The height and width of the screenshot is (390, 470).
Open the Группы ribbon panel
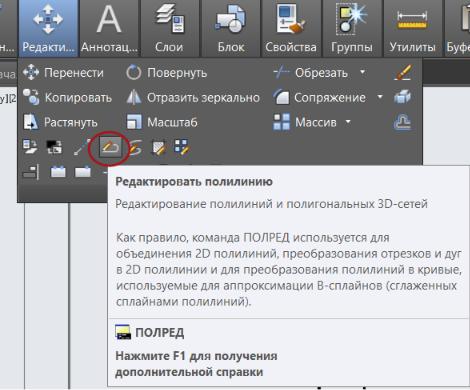click(x=352, y=28)
